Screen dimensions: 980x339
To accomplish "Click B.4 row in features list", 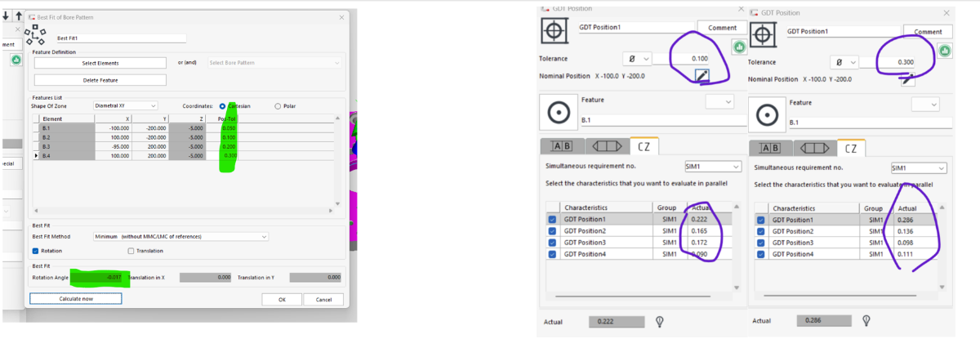I will 184,155.
